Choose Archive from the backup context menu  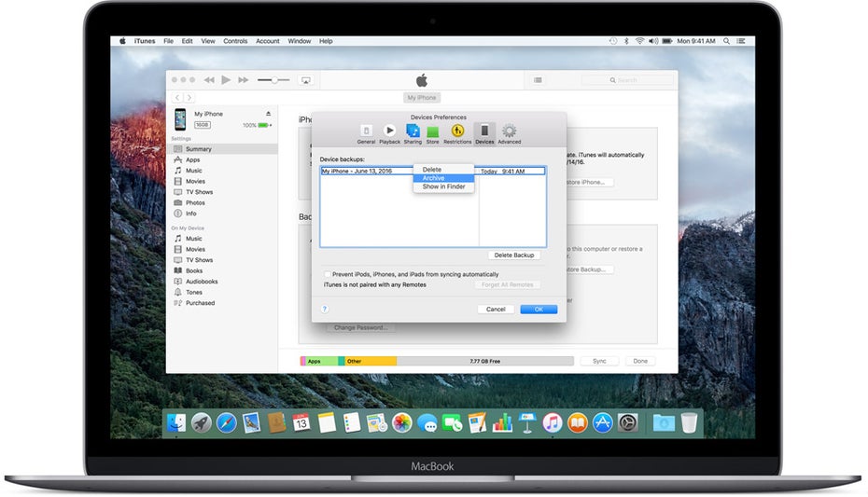coord(443,178)
